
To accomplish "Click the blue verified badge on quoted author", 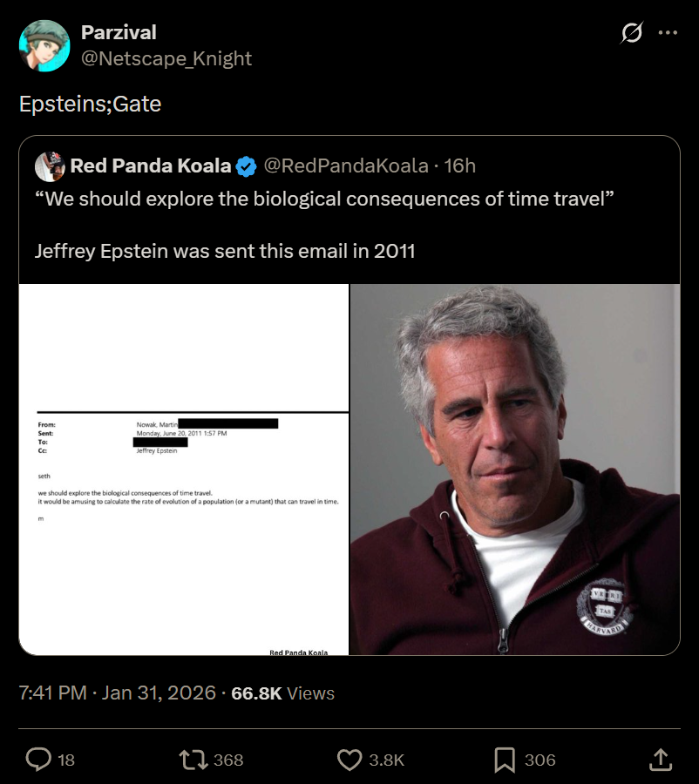I will tap(247, 166).
